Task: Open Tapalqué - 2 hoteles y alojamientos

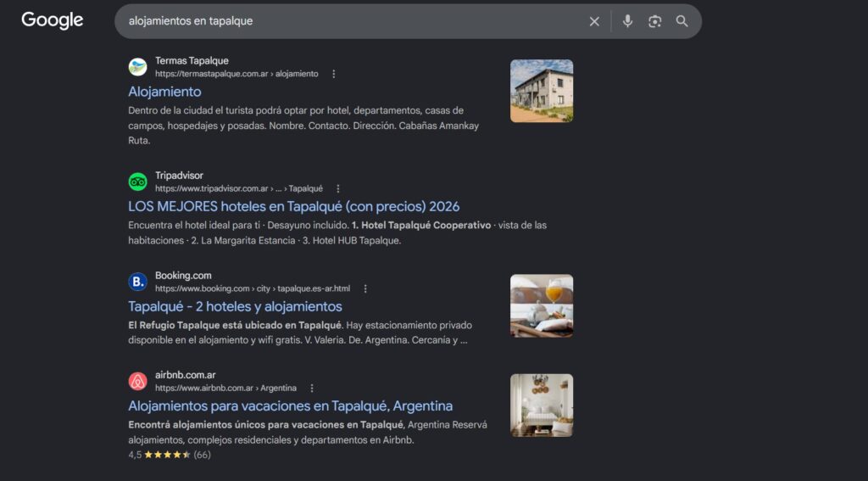Action: [x=235, y=306]
